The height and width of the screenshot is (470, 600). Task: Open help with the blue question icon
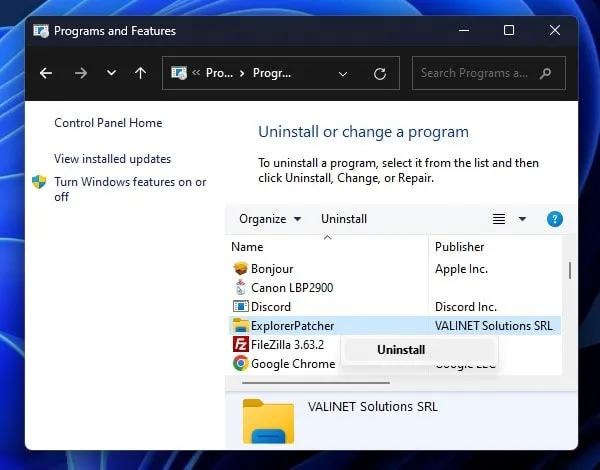pos(554,219)
